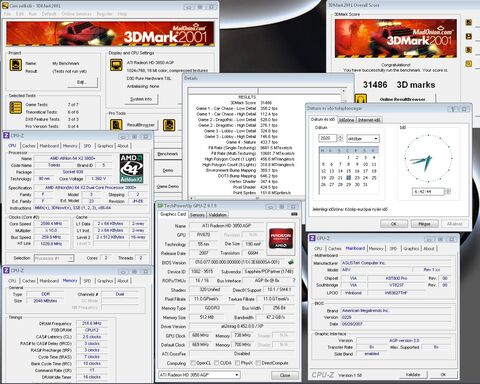Open the Online Services menu
The image size is (480, 384).
click(76, 14)
